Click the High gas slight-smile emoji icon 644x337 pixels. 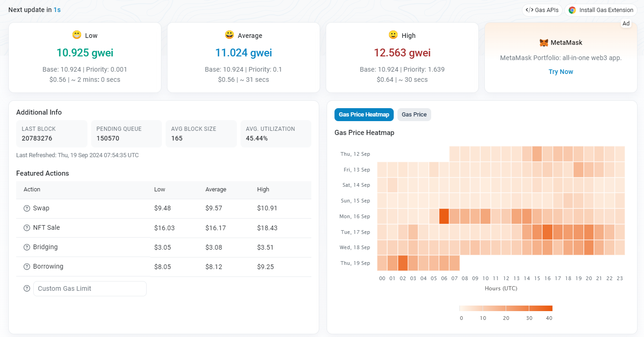[393, 35]
